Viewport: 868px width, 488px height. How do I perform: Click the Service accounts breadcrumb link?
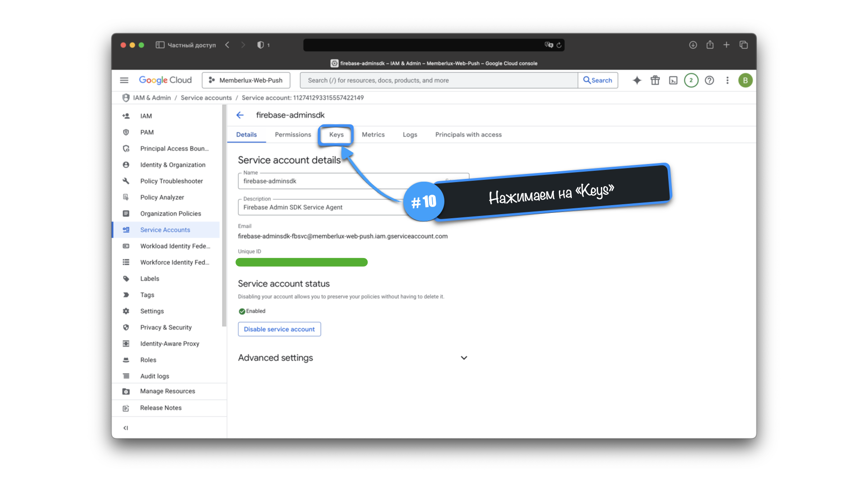(x=206, y=98)
